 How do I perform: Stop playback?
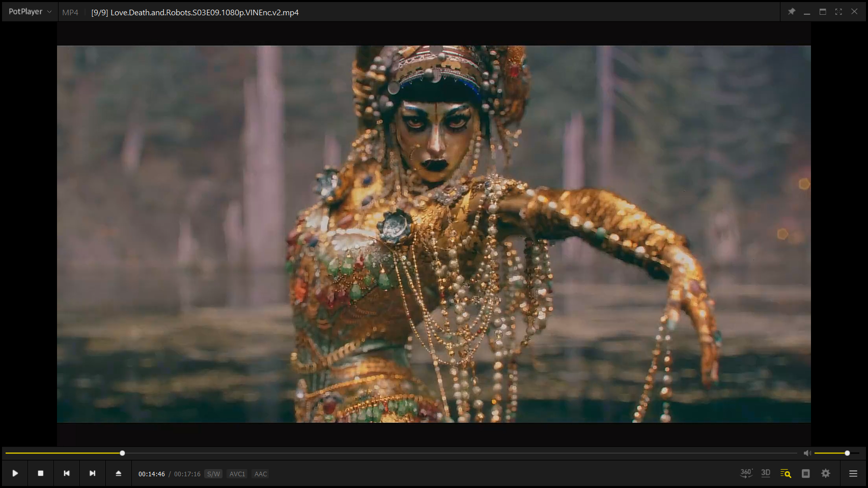pos(41,473)
